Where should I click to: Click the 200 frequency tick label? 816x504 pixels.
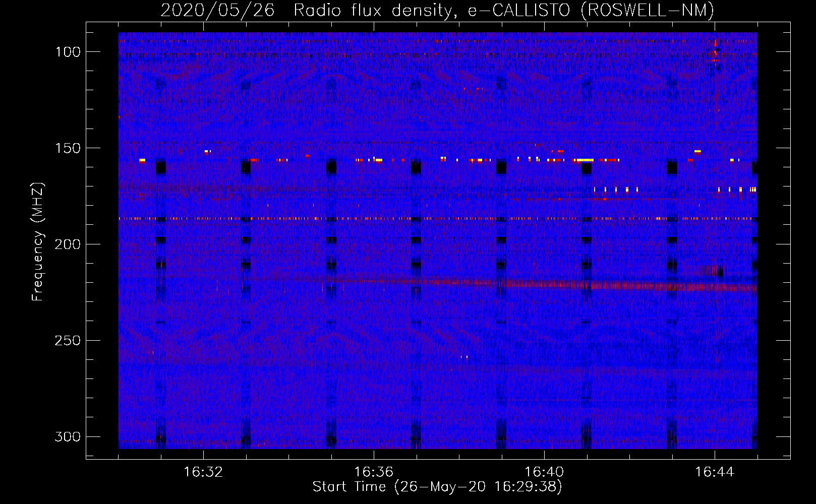pyautogui.click(x=68, y=244)
